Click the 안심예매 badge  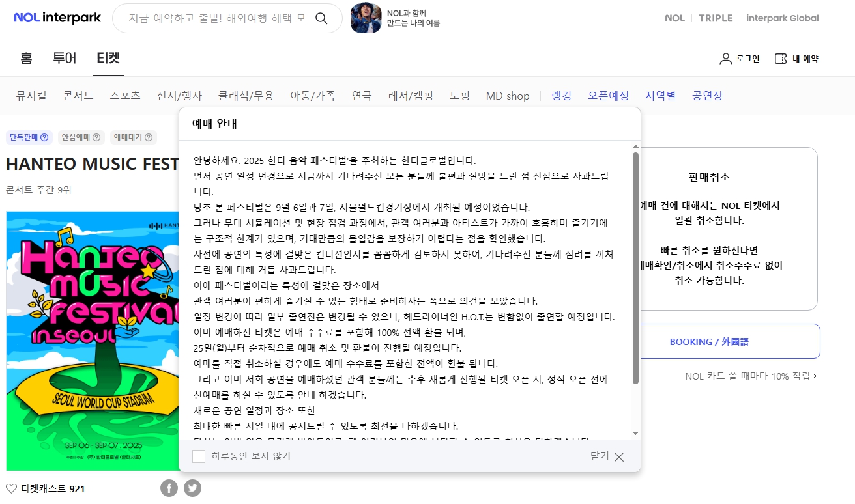tap(81, 137)
